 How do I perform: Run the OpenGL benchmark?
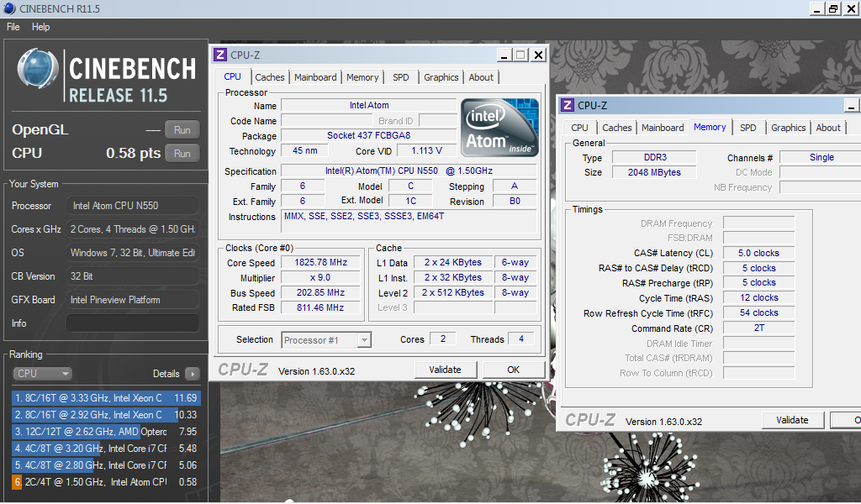[x=182, y=130]
